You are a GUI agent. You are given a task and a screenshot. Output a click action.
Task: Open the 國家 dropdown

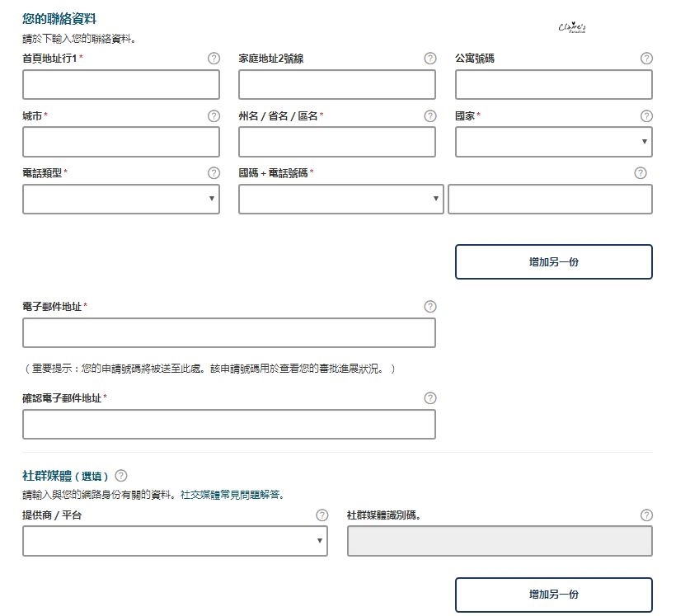pos(553,142)
